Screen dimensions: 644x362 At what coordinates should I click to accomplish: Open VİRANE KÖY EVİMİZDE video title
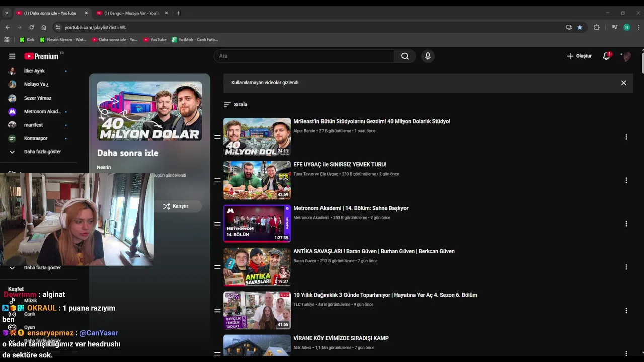pyautogui.click(x=341, y=338)
